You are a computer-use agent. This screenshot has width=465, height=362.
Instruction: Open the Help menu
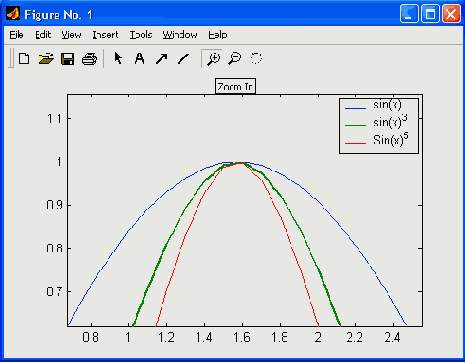point(218,35)
